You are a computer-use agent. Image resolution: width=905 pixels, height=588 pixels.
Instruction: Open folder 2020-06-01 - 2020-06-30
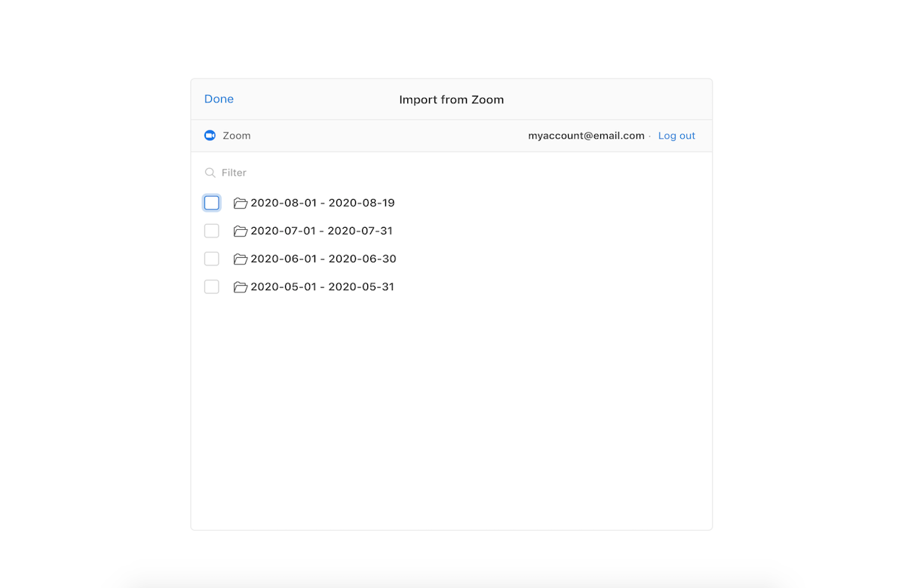(x=324, y=259)
